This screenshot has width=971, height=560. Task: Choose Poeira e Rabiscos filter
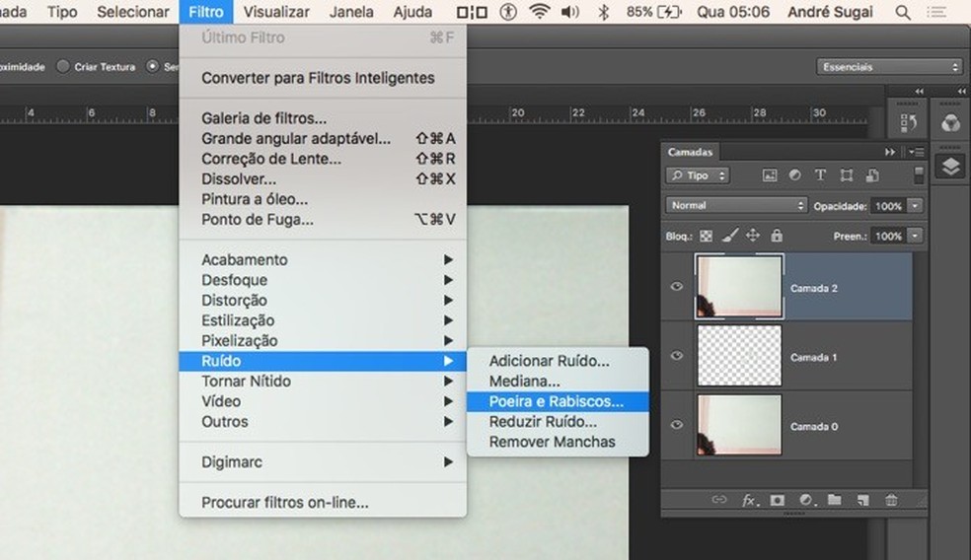coord(558,401)
